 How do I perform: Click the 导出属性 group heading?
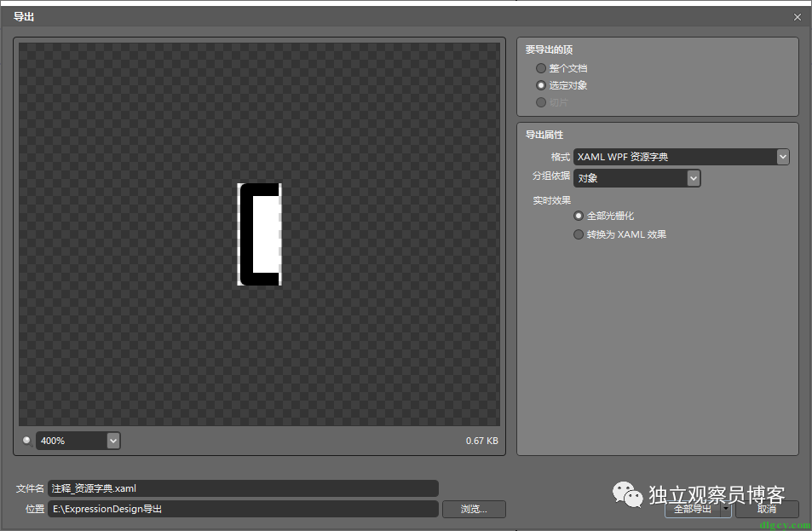pos(544,135)
